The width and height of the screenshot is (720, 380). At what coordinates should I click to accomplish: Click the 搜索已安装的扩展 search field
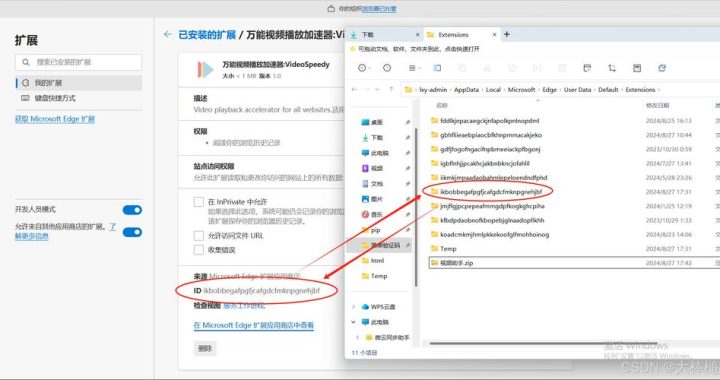[79, 62]
